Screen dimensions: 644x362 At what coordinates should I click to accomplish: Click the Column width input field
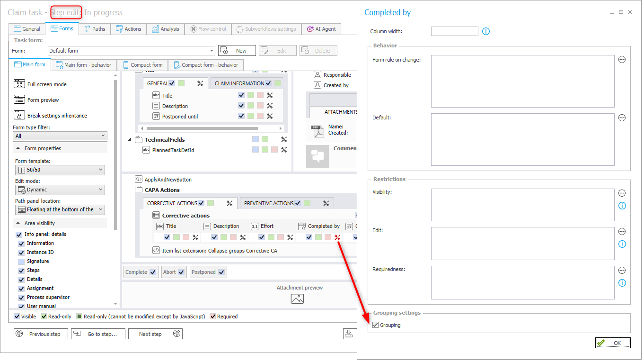click(454, 32)
